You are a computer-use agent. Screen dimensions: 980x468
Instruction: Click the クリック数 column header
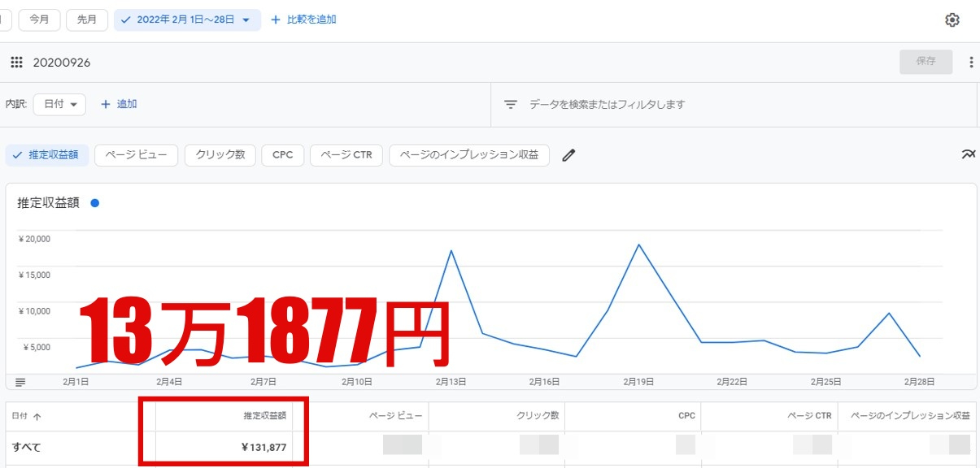point(538,416)
